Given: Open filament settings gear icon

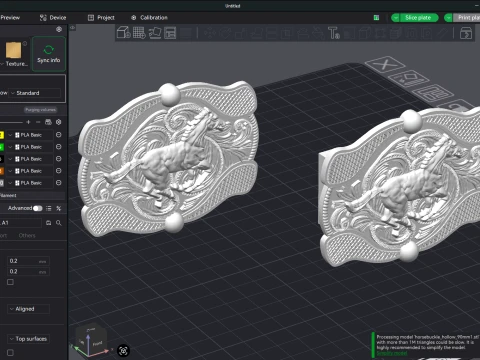Looking at the screenshot, I should point(59,122).
